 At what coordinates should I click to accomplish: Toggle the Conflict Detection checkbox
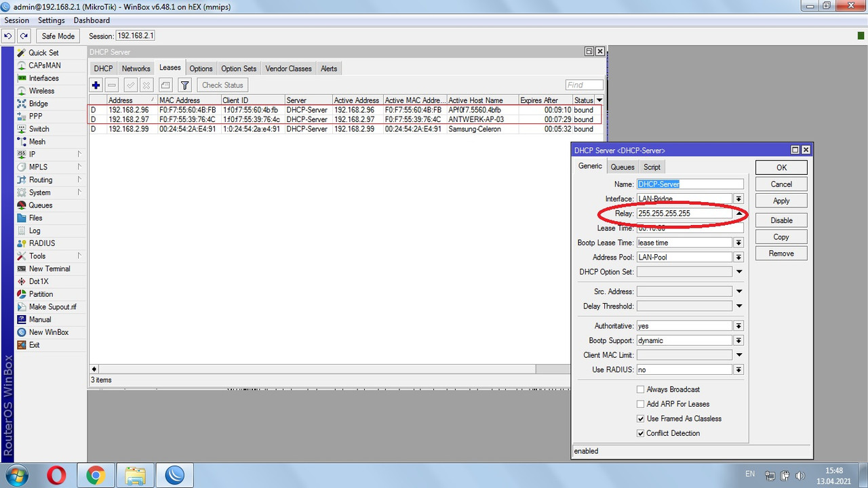pos(641,433)
